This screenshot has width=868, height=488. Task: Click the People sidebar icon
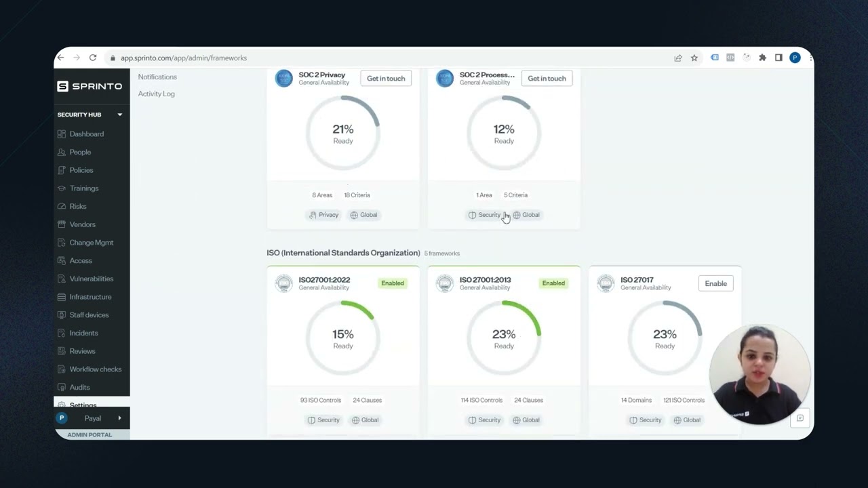(62, 152)
